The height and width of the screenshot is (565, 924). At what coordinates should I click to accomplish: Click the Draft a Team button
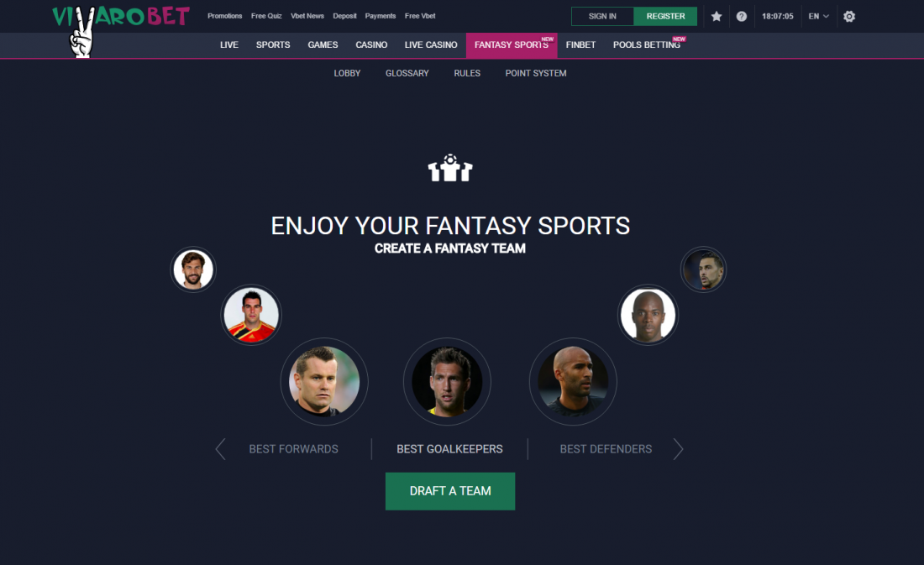[x=450, y=491]
